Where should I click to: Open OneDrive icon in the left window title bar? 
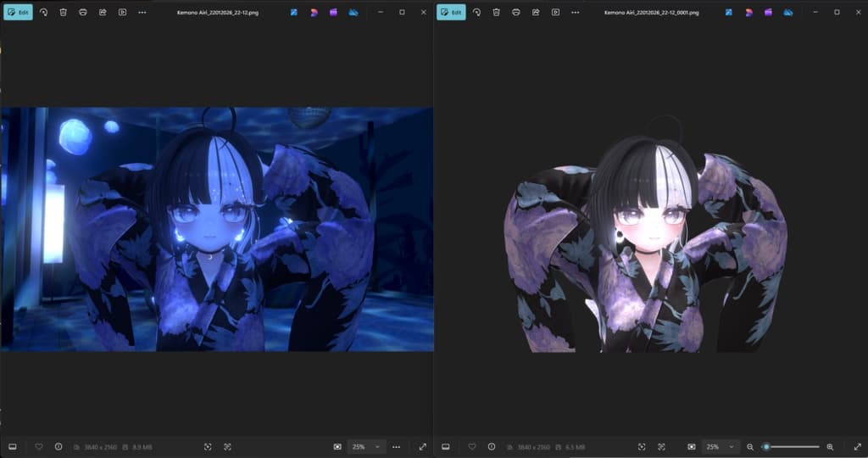click(x=353, y=13)
